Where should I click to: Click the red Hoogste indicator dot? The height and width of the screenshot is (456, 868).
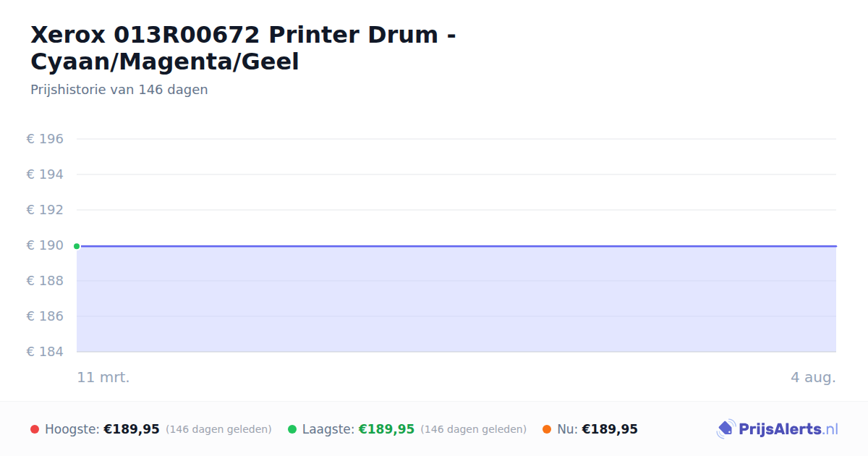[x=35, y=429]
